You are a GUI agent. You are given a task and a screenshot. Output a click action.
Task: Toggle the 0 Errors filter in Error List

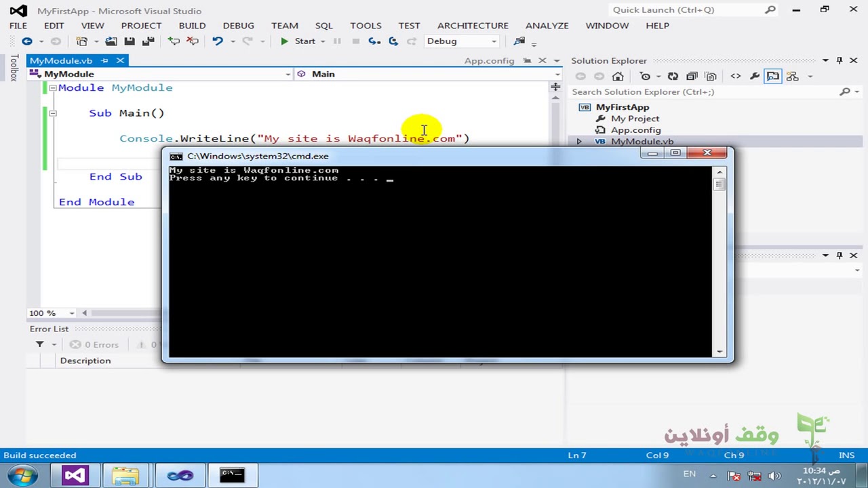[x=94, y=344]
